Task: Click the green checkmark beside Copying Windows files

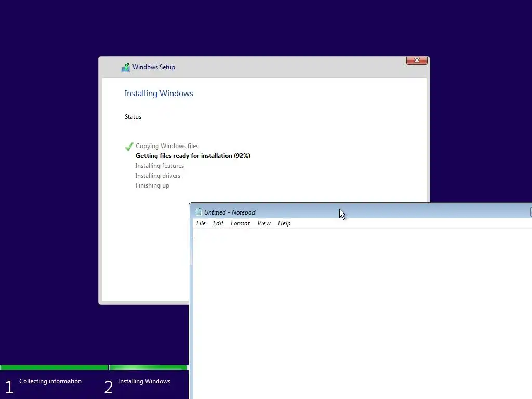Action: click(x=129, y=147)
